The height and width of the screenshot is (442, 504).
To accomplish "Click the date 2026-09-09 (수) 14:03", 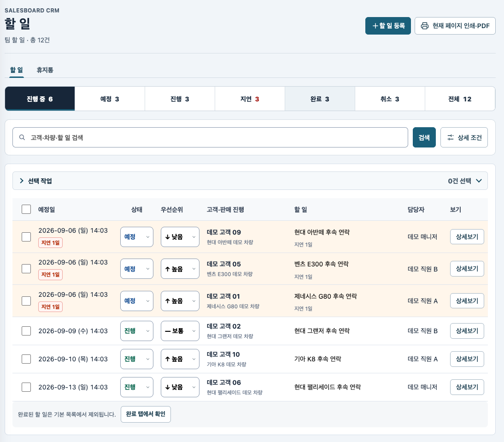I will [73, 331].
